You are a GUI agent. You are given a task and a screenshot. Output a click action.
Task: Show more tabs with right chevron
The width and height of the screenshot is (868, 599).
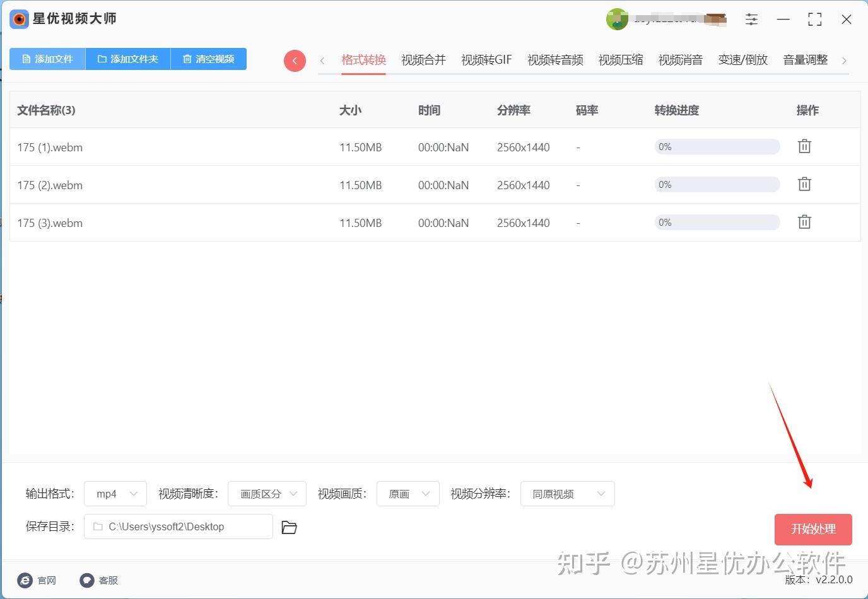[844, 61]
